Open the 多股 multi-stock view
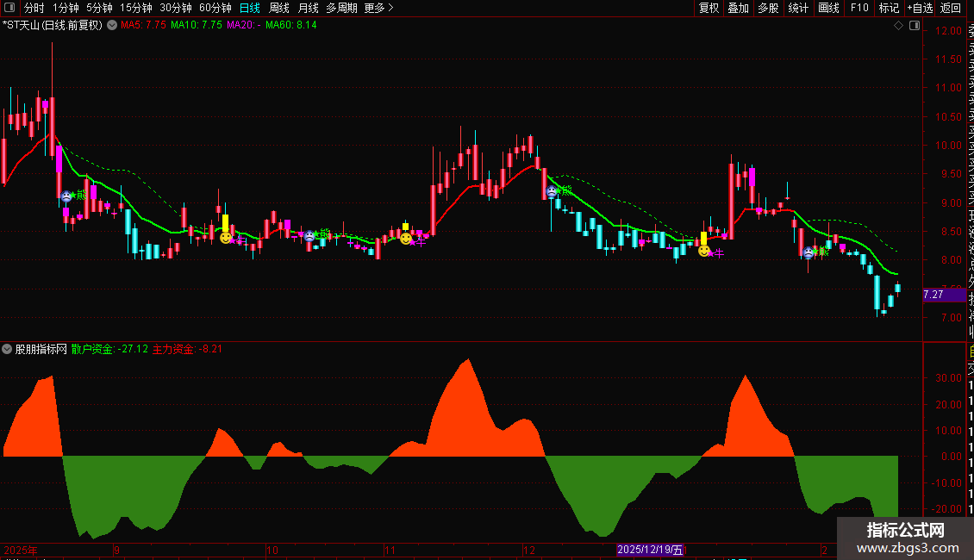Image resolution: width=974 pixels, height=560 pixels. tap(768, 8)
